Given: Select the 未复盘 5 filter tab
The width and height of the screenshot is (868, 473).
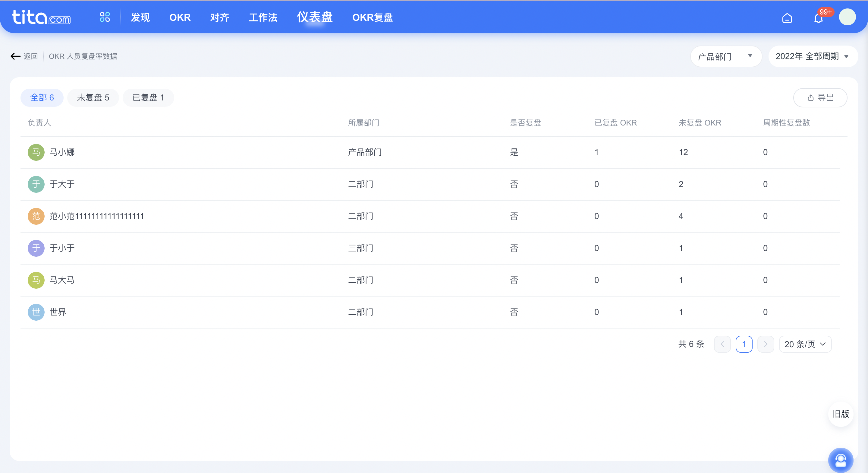Looking at the screenshot, I should point(93,98).
